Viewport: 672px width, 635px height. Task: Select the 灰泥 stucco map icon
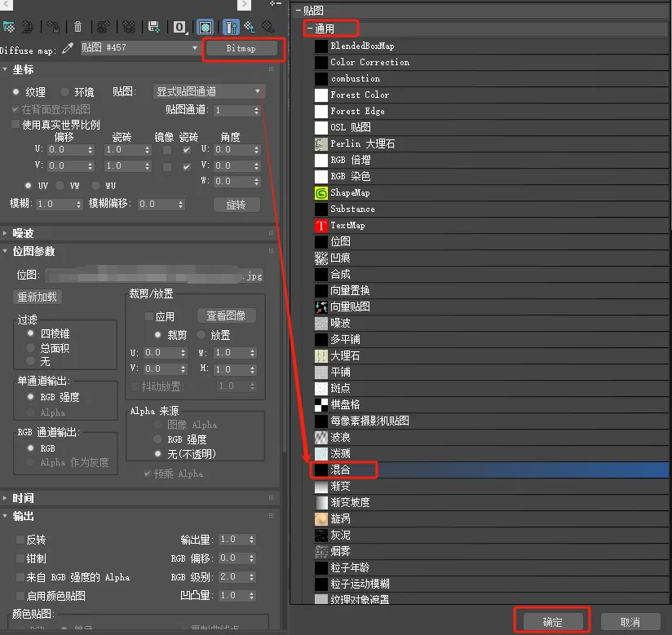coord(321,536)
